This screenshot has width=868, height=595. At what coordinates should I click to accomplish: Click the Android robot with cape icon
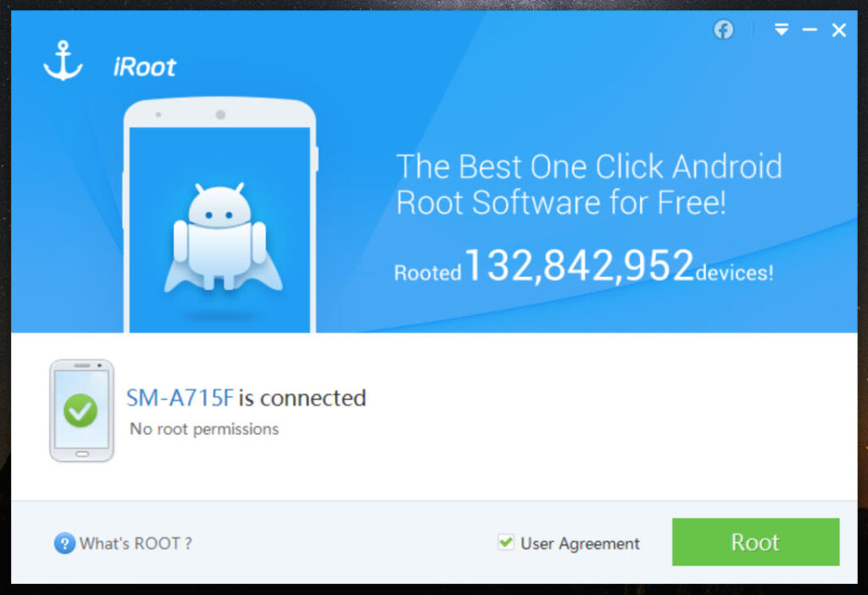(223, 236)
